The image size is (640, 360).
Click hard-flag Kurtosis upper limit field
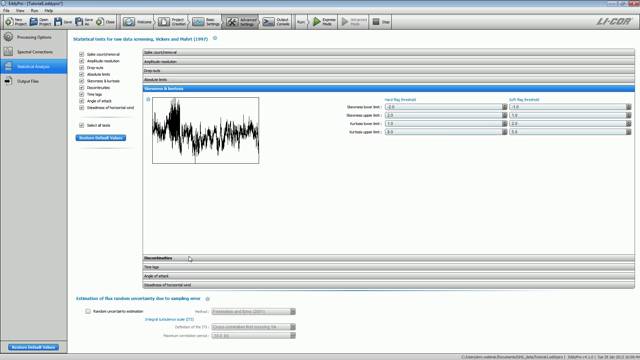[446, 132]
